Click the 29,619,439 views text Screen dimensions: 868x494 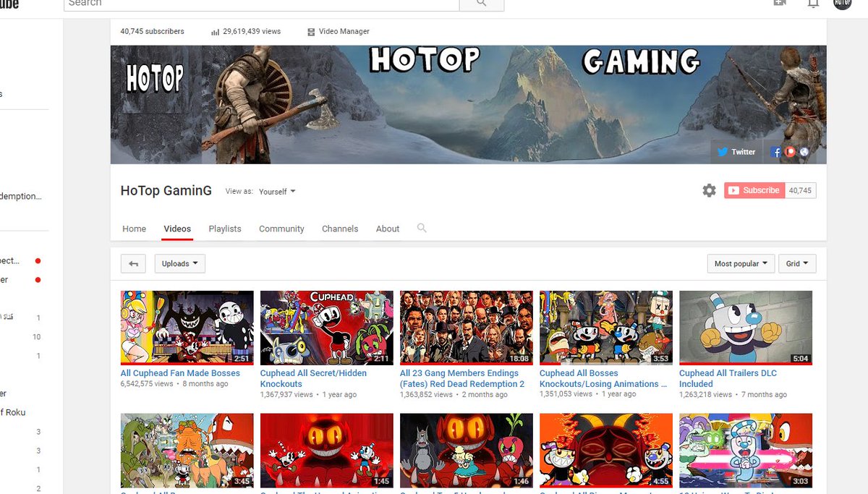(252, 32)
